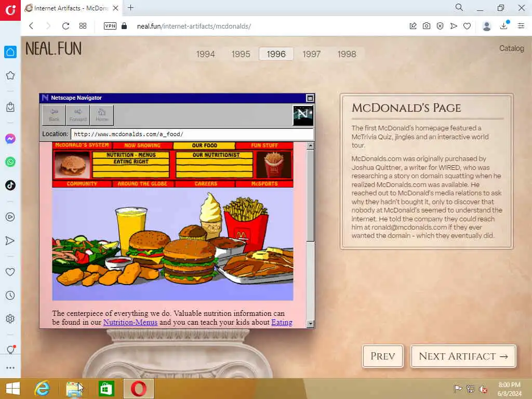Open the Community menu item

(82, 183)
